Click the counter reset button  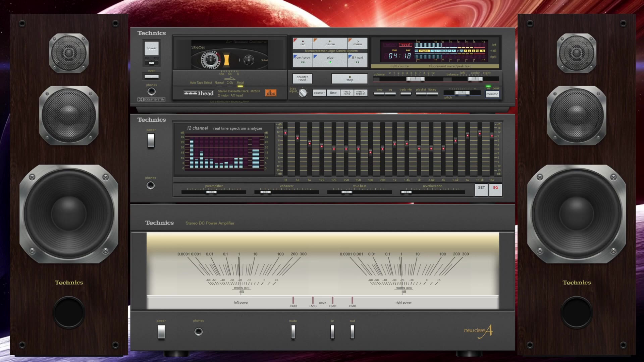click(302, 78)
